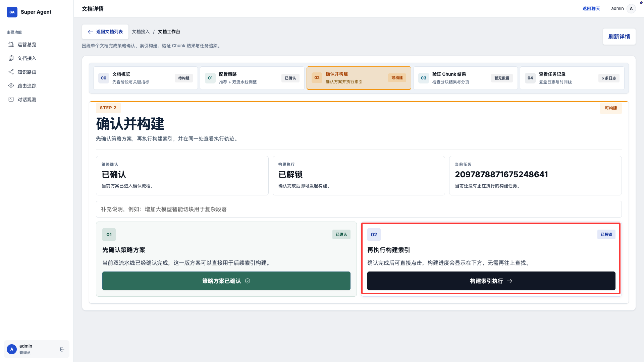Image resolution: width=644 pixels, height=362 pixels.
Task: Click the 运营总览 chart icon in sidebar
Action: click(11, 44)
